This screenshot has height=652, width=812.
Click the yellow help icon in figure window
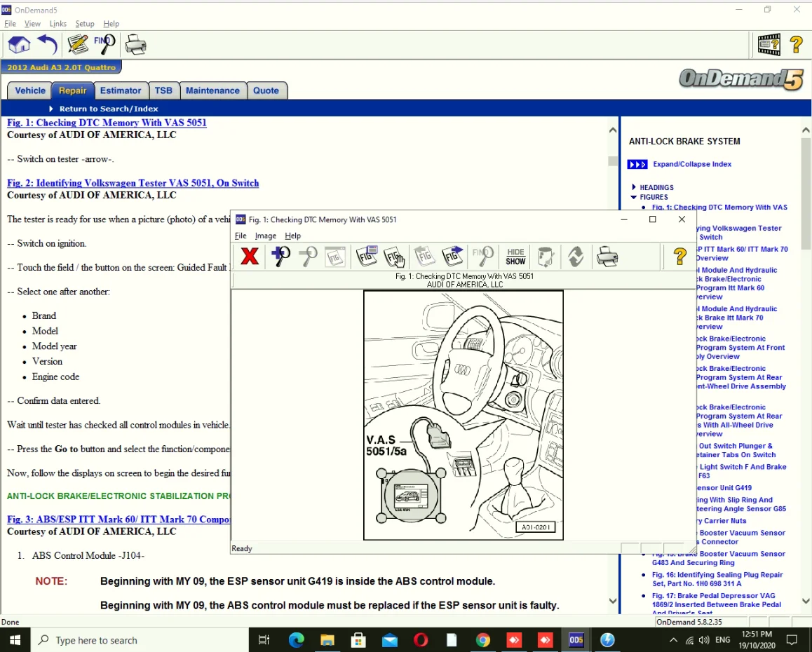click(x=679, y=257)
